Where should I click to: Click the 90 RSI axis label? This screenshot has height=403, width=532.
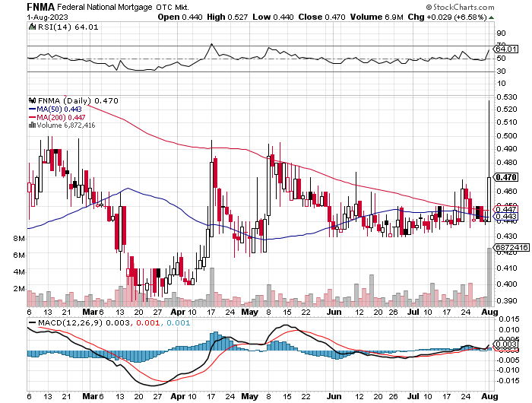pyautogui.click(x=501, y=33)
